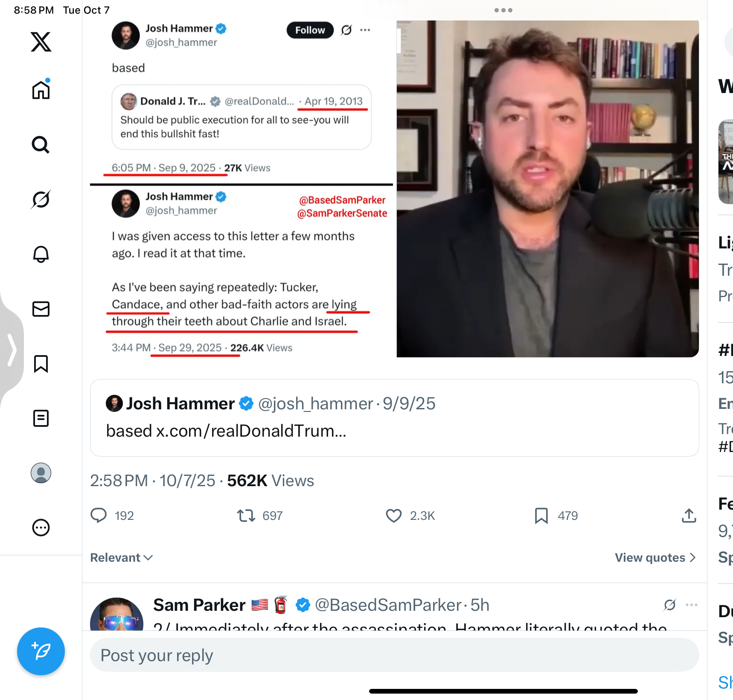Open Lists icon in sidebar

(41, 418)
